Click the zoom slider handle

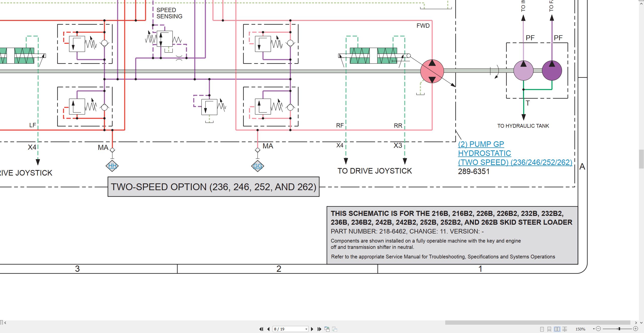(619, 329)
